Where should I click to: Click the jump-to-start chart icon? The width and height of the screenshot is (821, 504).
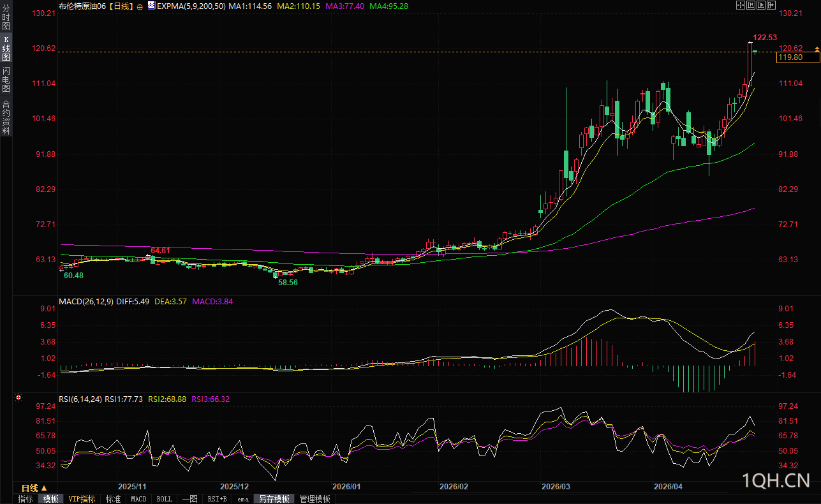[x=751, y=5]
